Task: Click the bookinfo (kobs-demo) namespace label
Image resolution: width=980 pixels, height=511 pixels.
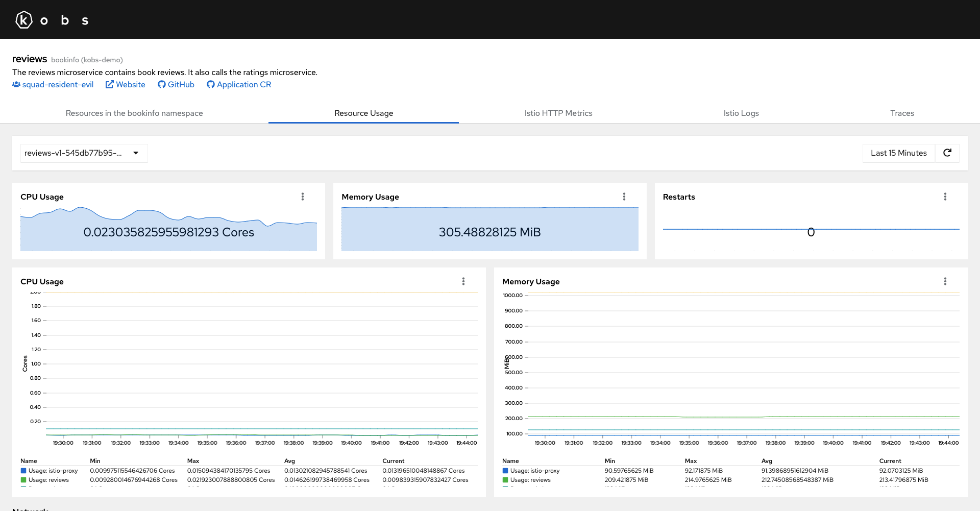Action: point(87,60)
